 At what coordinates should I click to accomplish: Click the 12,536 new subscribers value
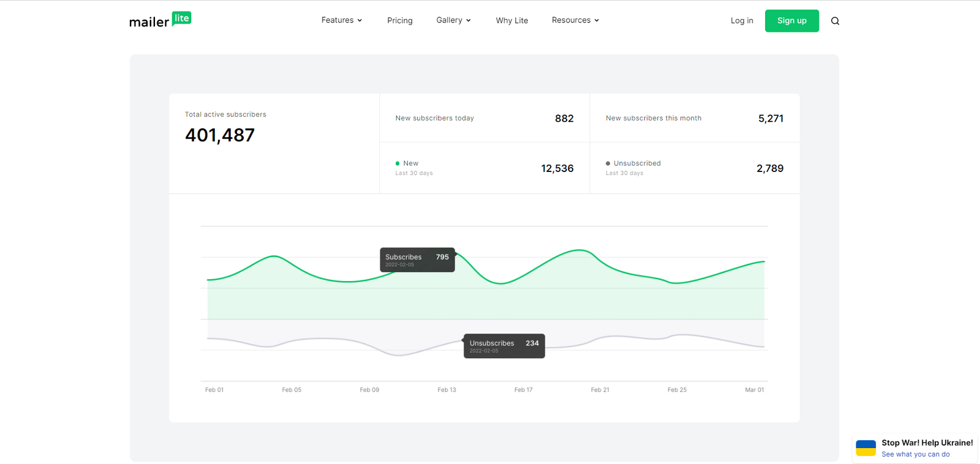coord(557,168)
